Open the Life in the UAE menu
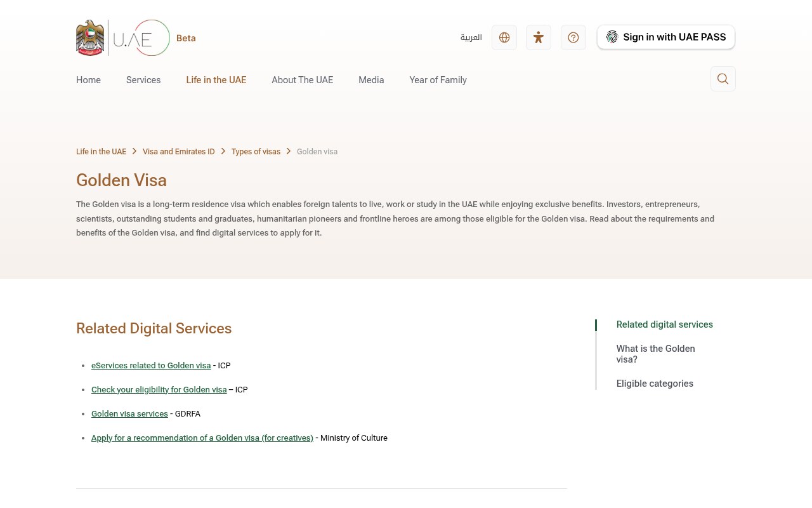The height and width of the screenshot is (508, 812). click(216, 80)
